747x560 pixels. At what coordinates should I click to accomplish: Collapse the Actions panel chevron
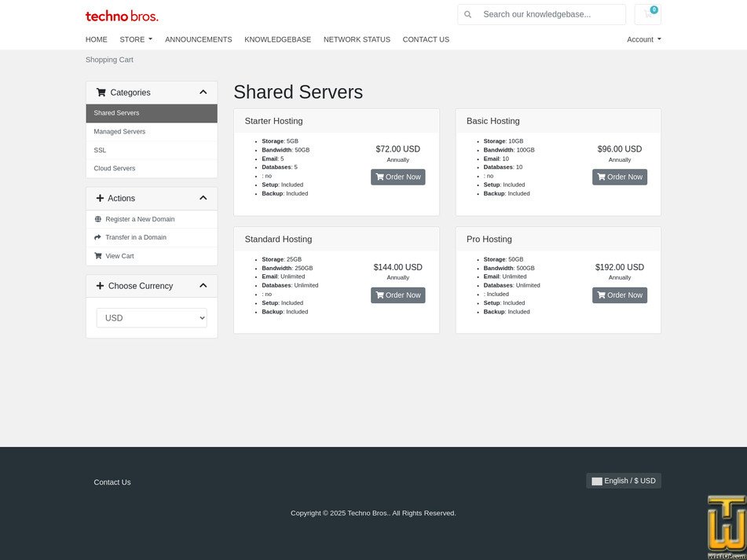click(203, 198)
